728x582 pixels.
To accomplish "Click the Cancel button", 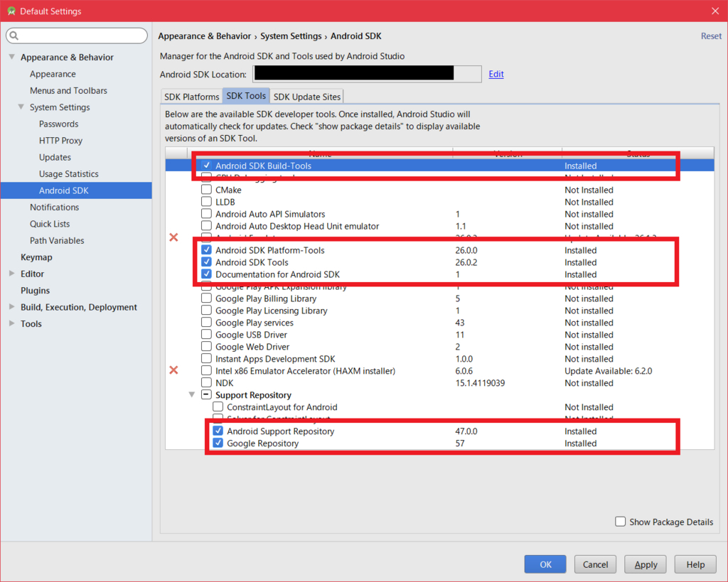I will (595, 564).
